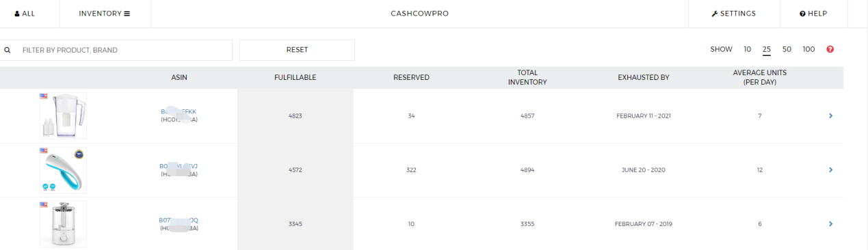Click the Reset button
This screenshot has width=868, height=250.
(297, 50)
